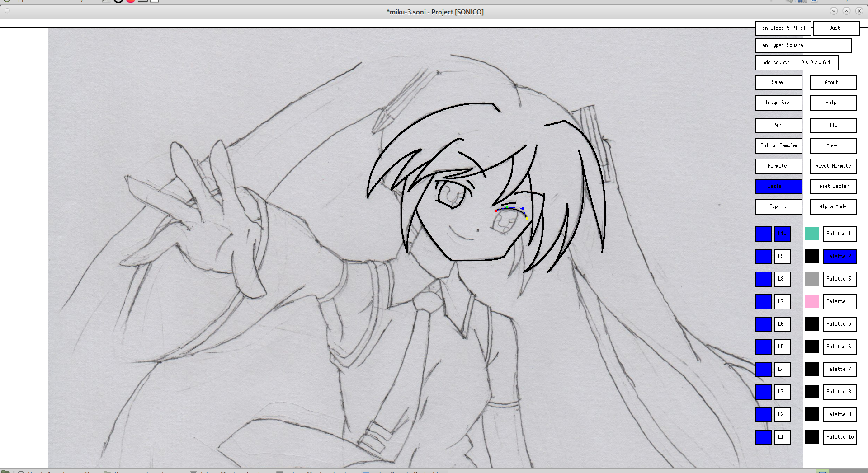Quit the application
868x473 pixels.
(x=836, y=28)
